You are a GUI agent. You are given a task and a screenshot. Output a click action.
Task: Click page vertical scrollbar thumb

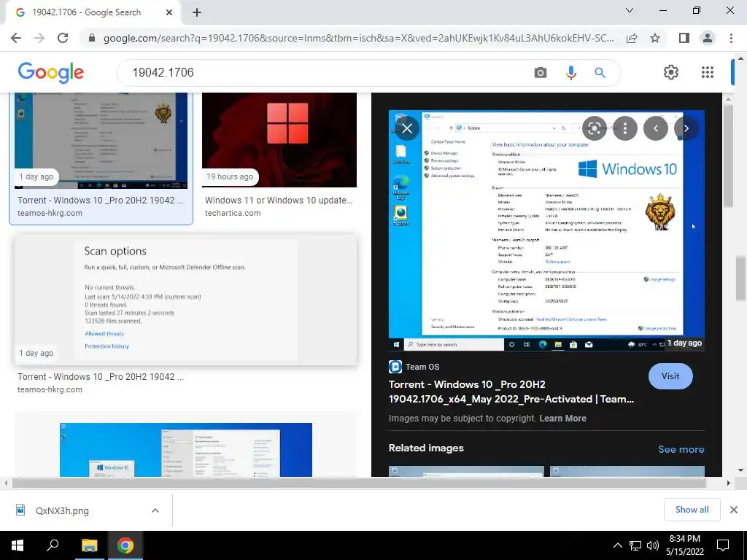(740, 278)
